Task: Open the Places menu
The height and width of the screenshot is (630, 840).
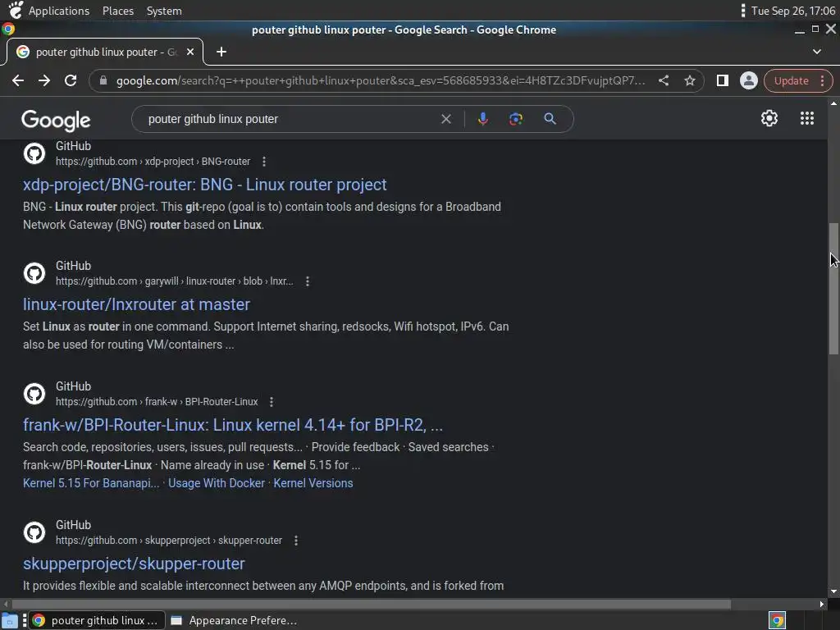Action: tap(118, 11)
